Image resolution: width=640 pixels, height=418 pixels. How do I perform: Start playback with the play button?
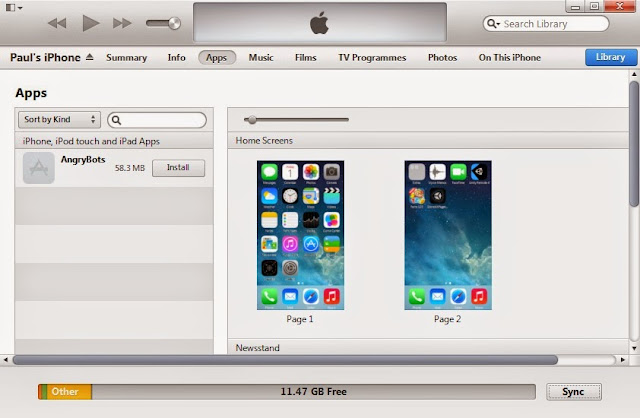pyautogui.click(x=91, y=23)
